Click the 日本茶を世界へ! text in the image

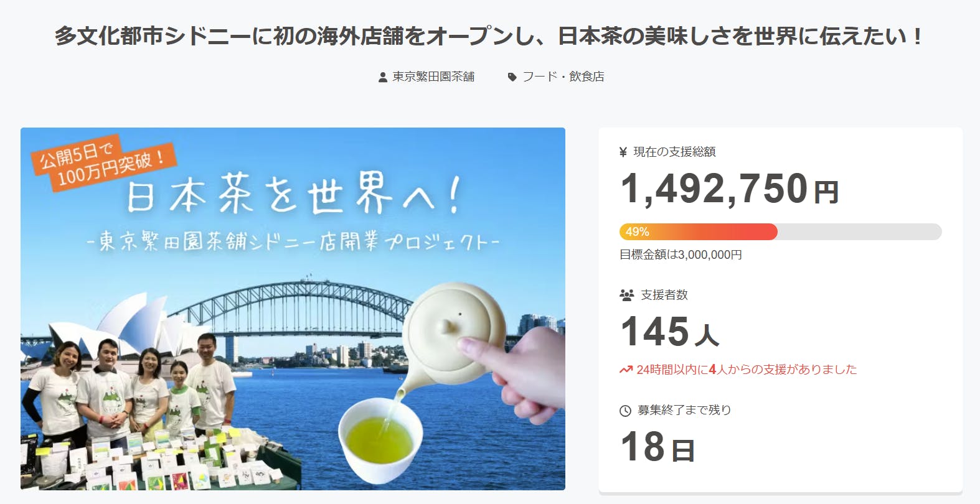293,195
